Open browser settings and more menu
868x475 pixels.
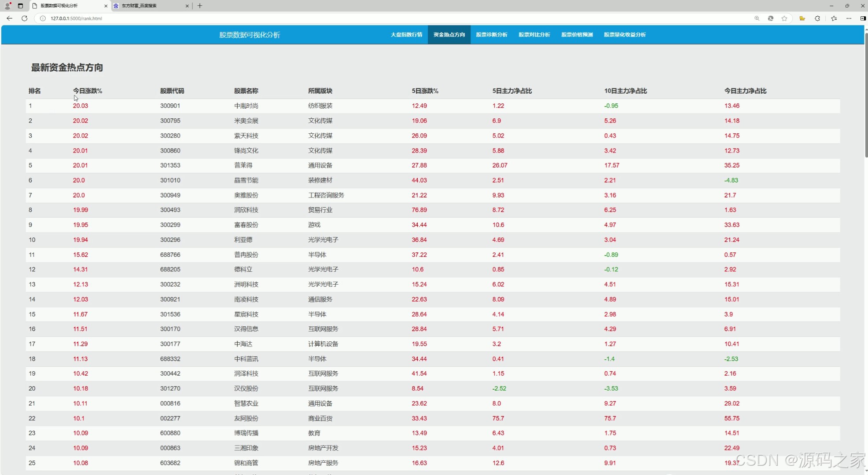coord(849,18)
